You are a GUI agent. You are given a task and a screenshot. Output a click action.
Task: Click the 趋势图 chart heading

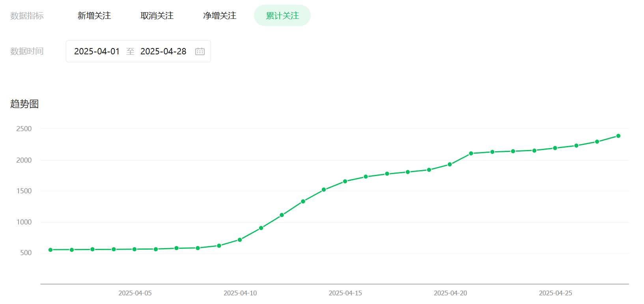tap(24, 104)
